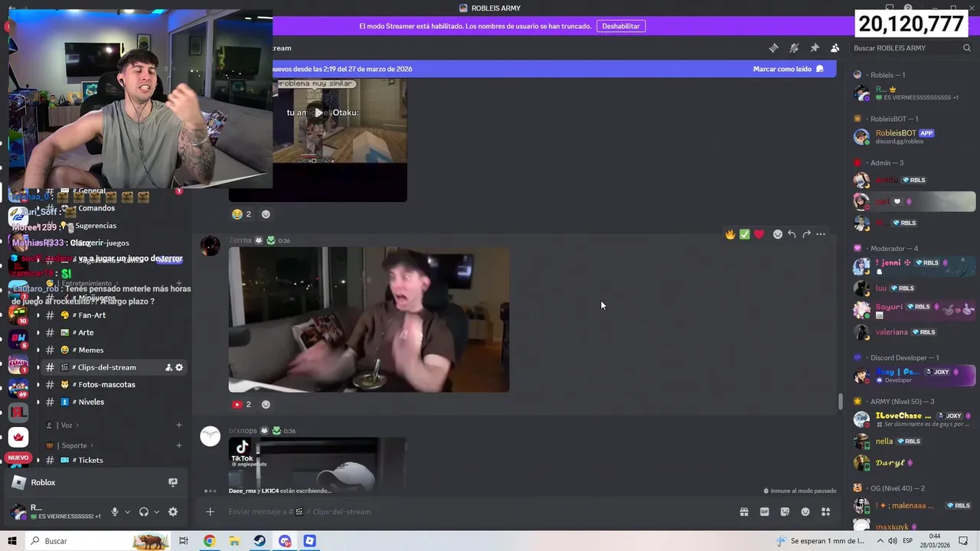Image resolution: width=980 pixels, height=551 pixels.
Task: Open notification settings bell icon
Action: click(794, 47)
